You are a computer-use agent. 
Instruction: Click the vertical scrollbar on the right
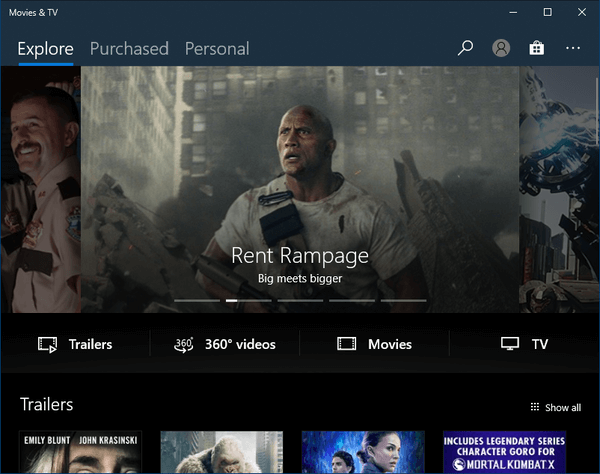click(598, 111)
